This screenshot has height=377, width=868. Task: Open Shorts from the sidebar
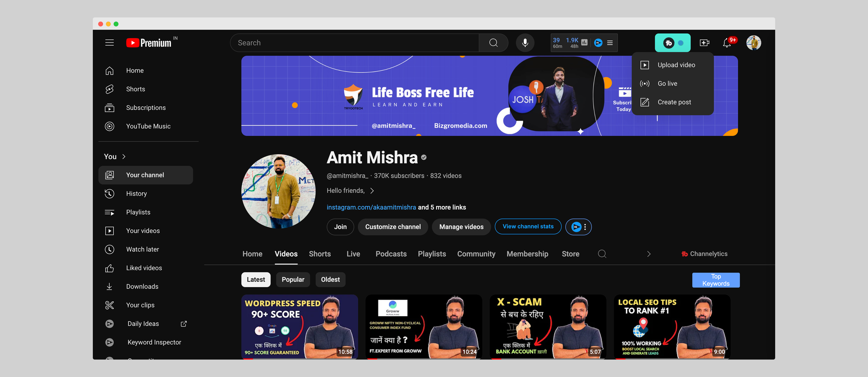click(x=135, y=89)
